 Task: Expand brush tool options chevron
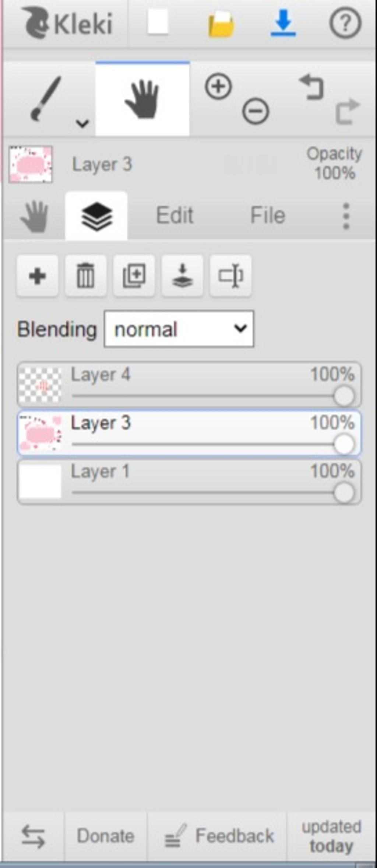82,123
